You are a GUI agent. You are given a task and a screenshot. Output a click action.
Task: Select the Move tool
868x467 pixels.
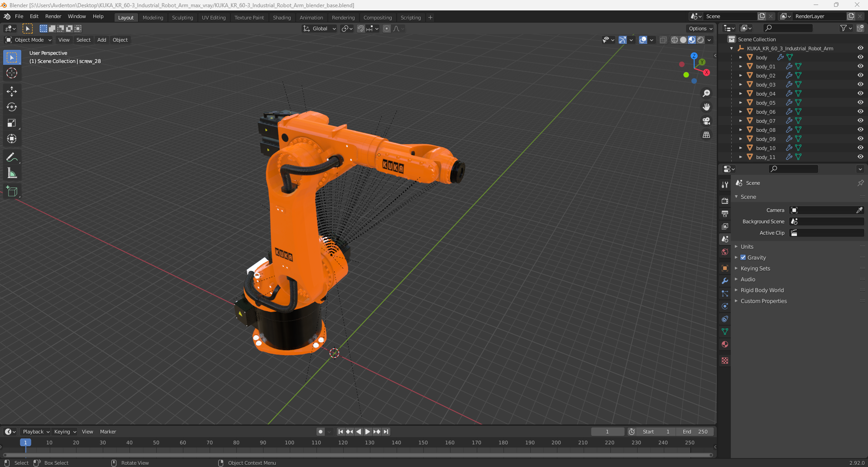tap(12, 91)
